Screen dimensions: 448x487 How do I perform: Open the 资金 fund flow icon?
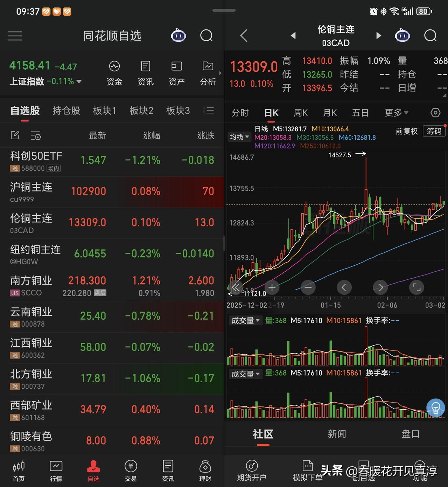point(114,74)
